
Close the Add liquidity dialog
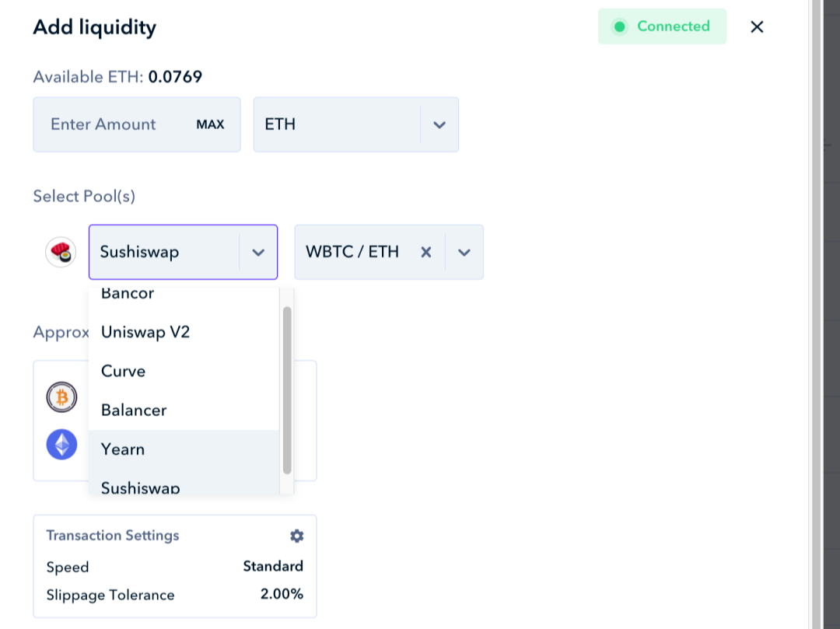(x=757, y=26)
